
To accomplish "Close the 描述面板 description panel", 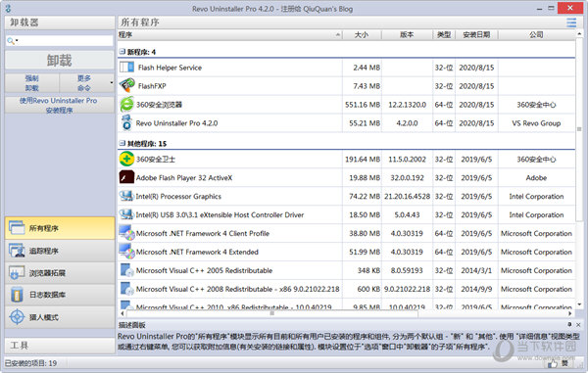I will pyautogui.click(x=578, y=325).
